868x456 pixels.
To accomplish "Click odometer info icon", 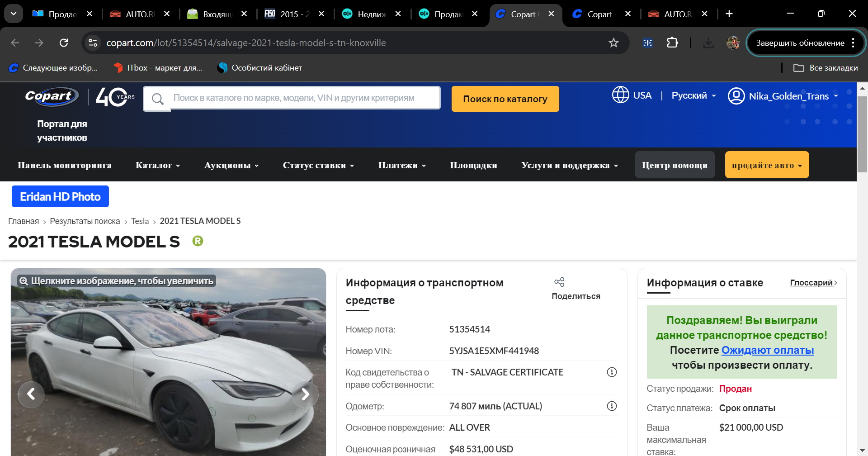I will tap(611, 406).
